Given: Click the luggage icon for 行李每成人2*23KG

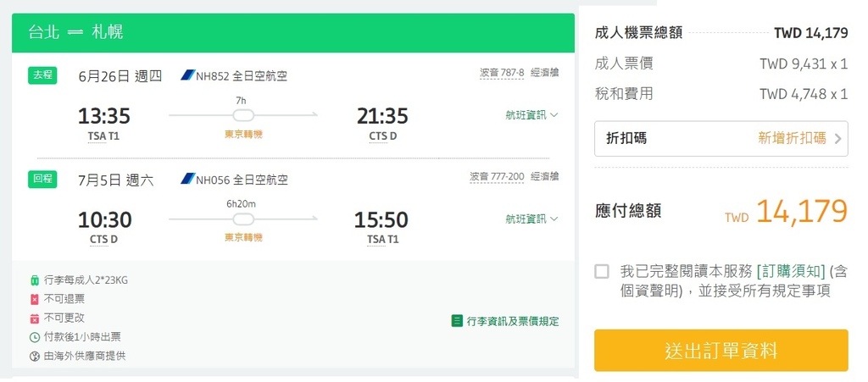Looking at the screenshot, I should 35,280.
